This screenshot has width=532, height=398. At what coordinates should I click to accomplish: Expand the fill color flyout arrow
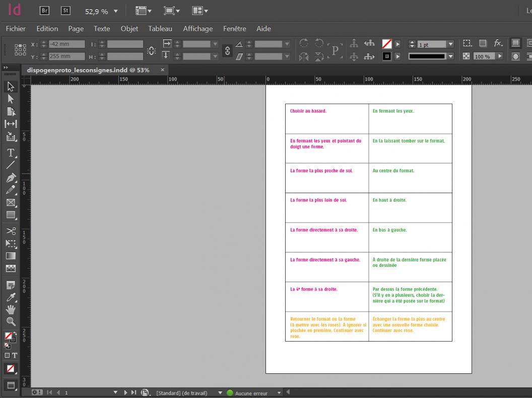pyautogui.click(x=397, y=44)
